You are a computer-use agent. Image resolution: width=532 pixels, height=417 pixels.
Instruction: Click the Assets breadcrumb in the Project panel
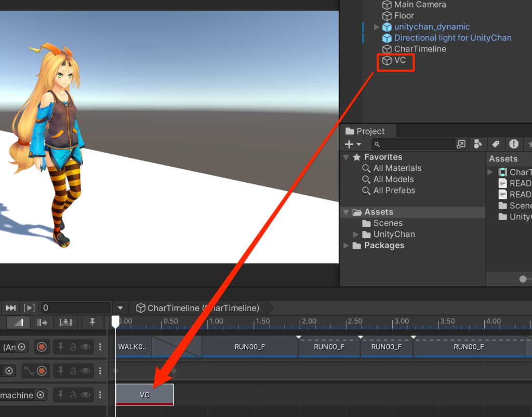tap(503, 159)
